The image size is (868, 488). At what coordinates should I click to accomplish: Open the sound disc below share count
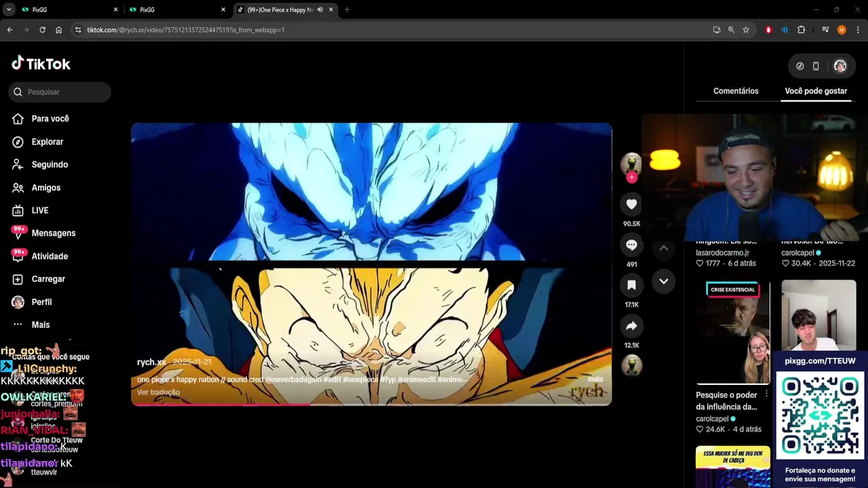pyautogui.click(x=631, y=365)
